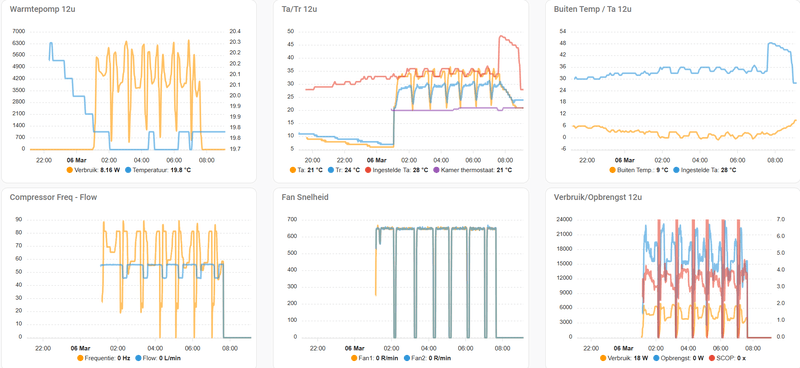Toggle Ingestelde Ta in Buiten Temp legend
800x368 pixels.
tap(705, 170)
